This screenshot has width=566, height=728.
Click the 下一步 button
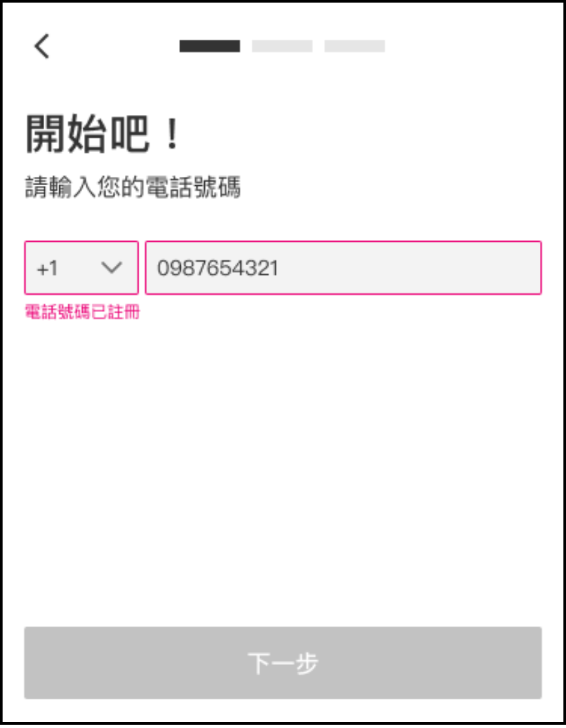(x=283, y=662)
